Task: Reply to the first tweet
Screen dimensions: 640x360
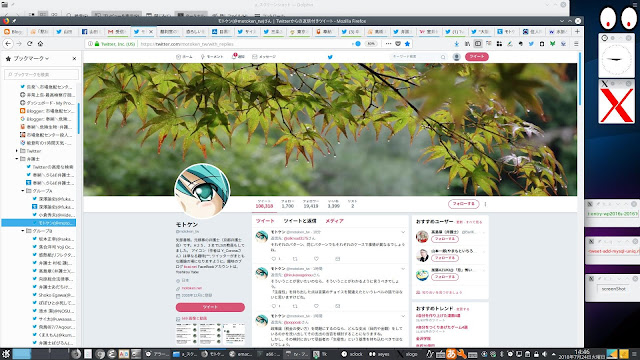Action: [273, 259]
